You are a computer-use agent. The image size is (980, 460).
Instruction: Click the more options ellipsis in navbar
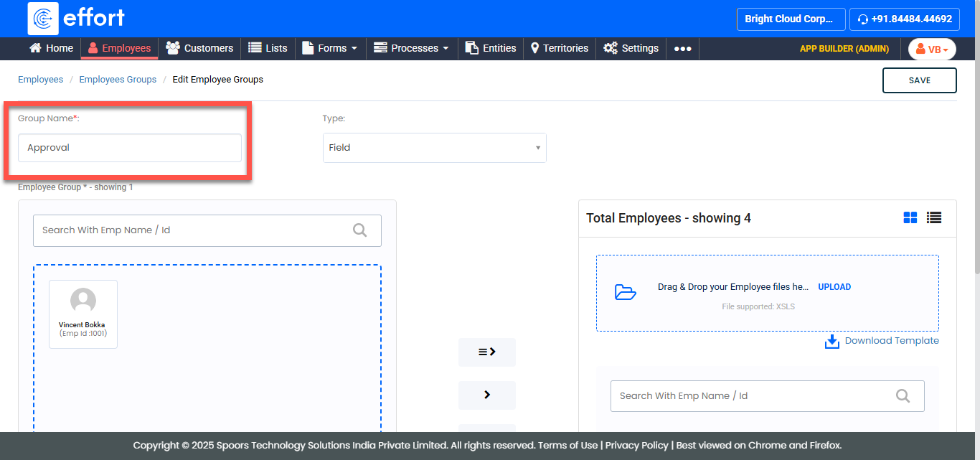click(682, 49)
